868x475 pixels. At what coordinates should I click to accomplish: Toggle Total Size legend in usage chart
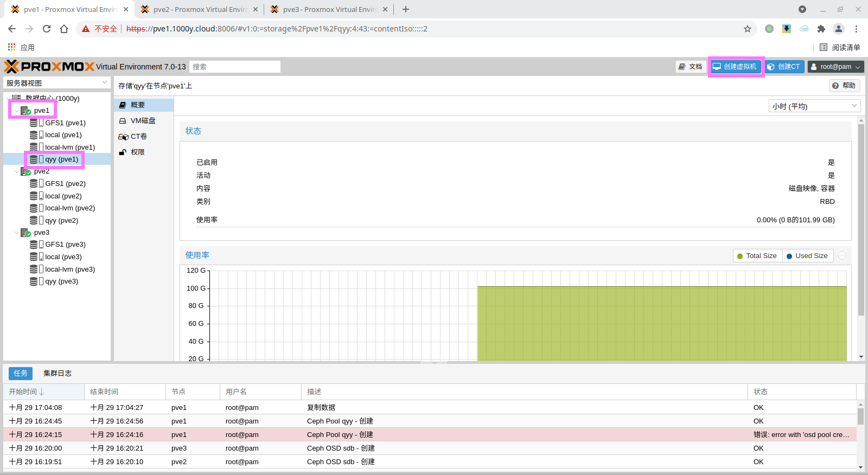[757, 256]
